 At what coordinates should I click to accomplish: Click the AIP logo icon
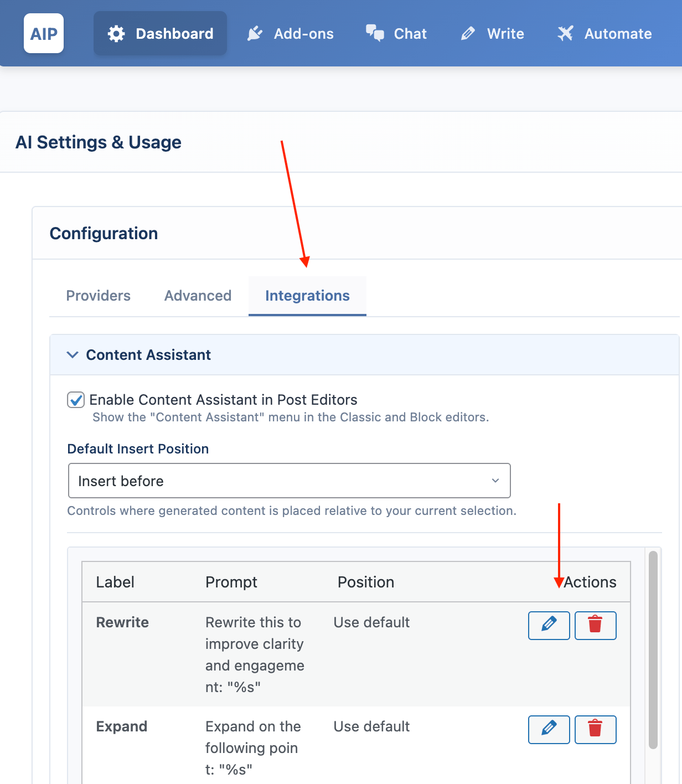coord(44,34)
